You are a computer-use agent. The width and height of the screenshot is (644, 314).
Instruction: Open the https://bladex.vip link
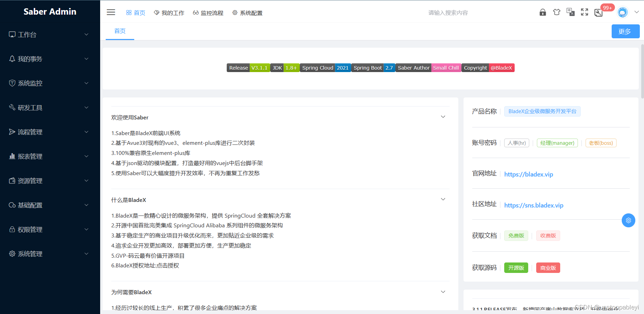click(529, 174)
